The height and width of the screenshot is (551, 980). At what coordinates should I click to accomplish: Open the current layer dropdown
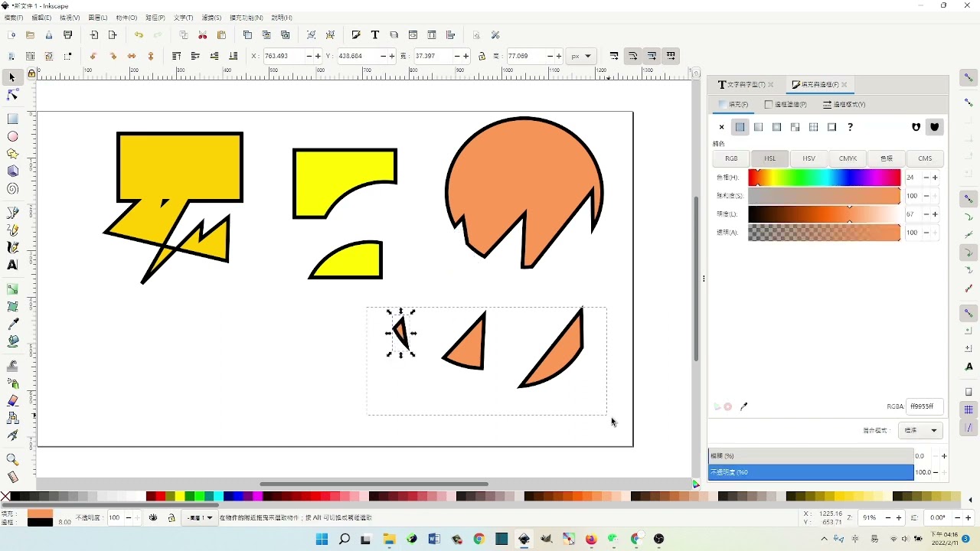point(200,518)
